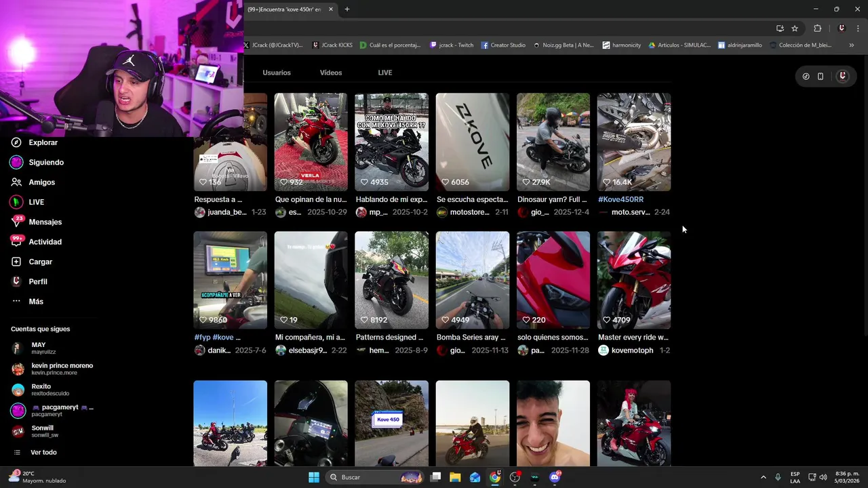The height and width of the screenshot is (488, 868).
Task: Open a new browser tab
Action: [x=347, y=9]
